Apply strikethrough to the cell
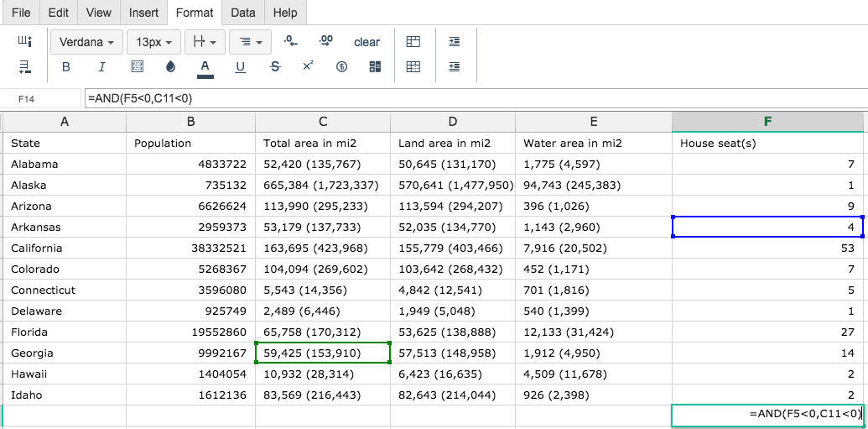 click(x=275, y=67)
